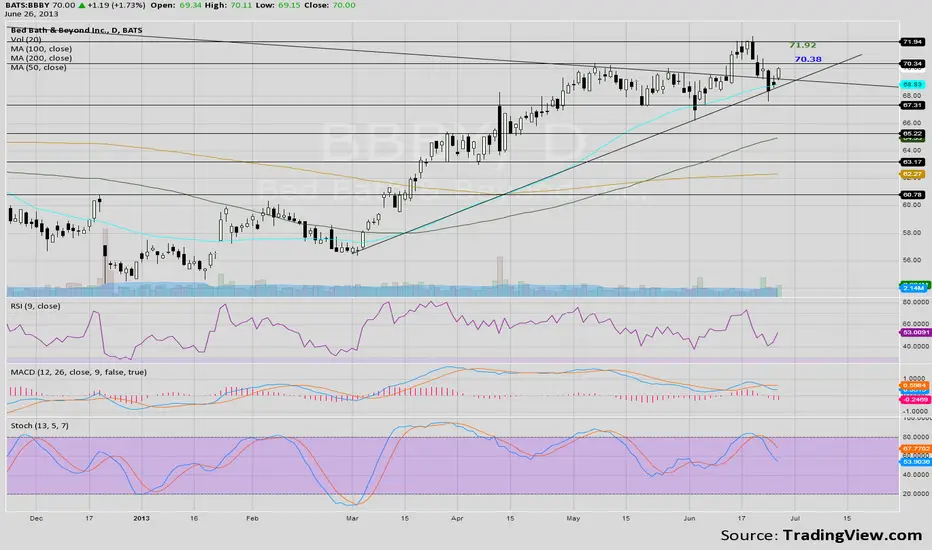Click the blue 53.9036 Stoch value label
The width and height of the screenshot is (932, 550).
point(915,461)
